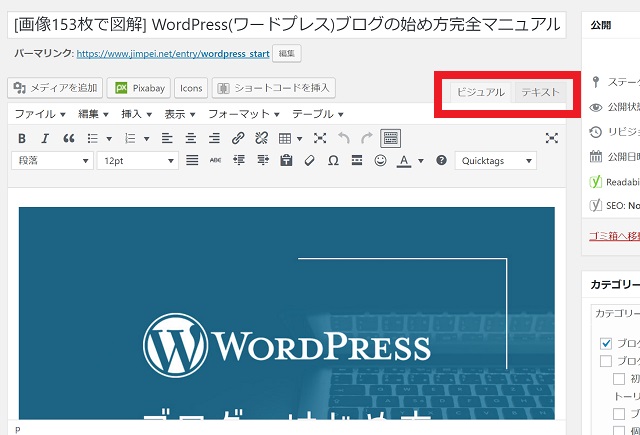Screen dimensions: 640x435
Task: Click the Yoast Readability icon
Action: (596, 182)
